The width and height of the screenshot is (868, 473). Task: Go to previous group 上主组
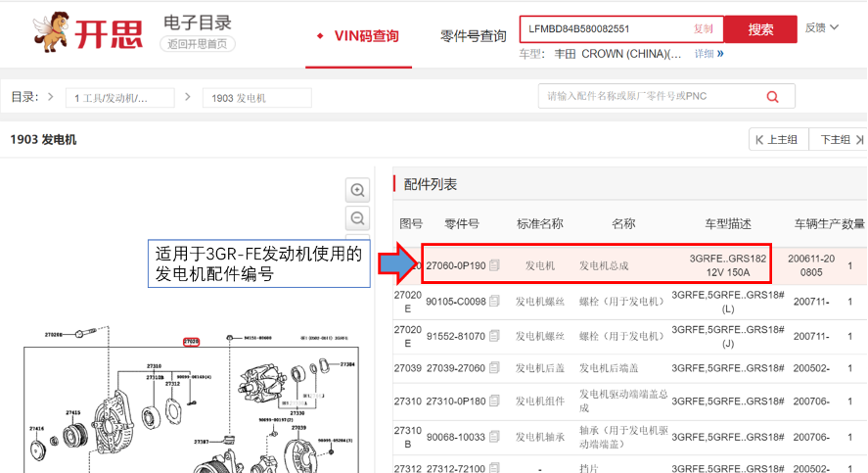(x=779, y=140)
